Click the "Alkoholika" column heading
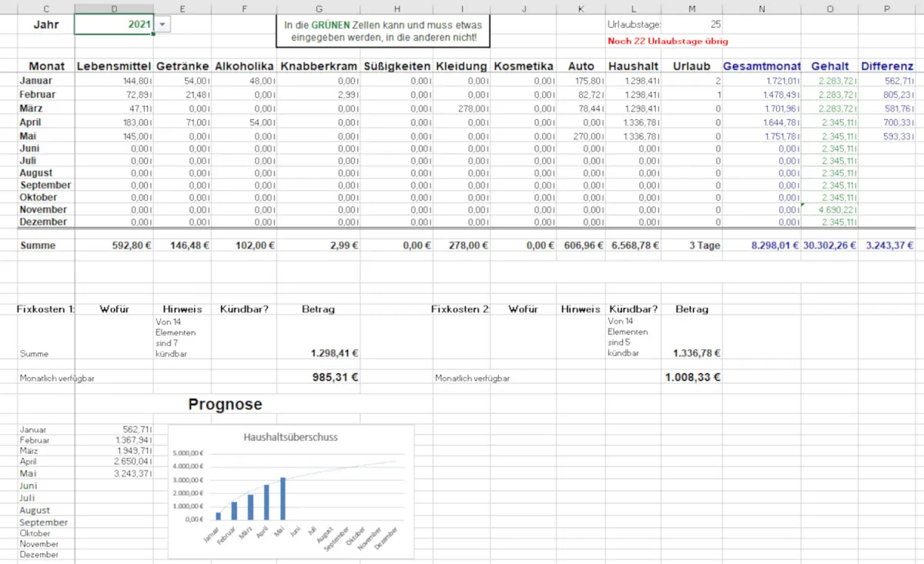 (244, 66)
